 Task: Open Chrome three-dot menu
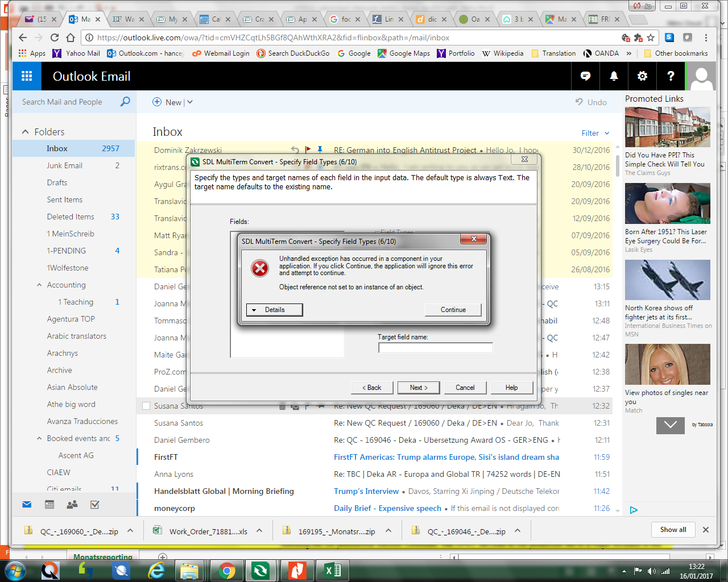tap(706, 38)
